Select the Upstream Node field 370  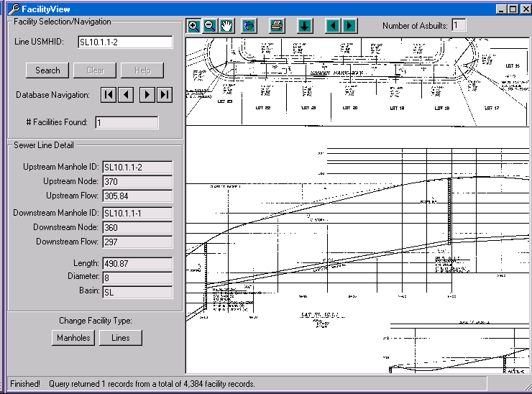coord(137,182)
